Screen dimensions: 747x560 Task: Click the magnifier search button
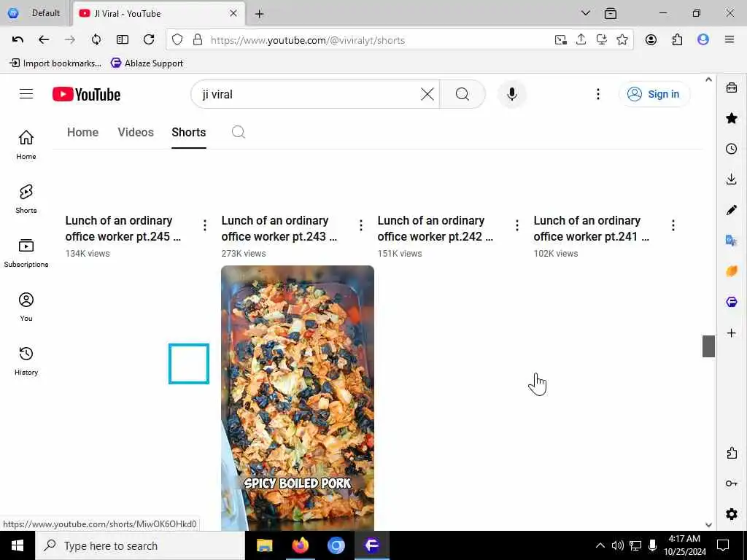pos(462,94)
